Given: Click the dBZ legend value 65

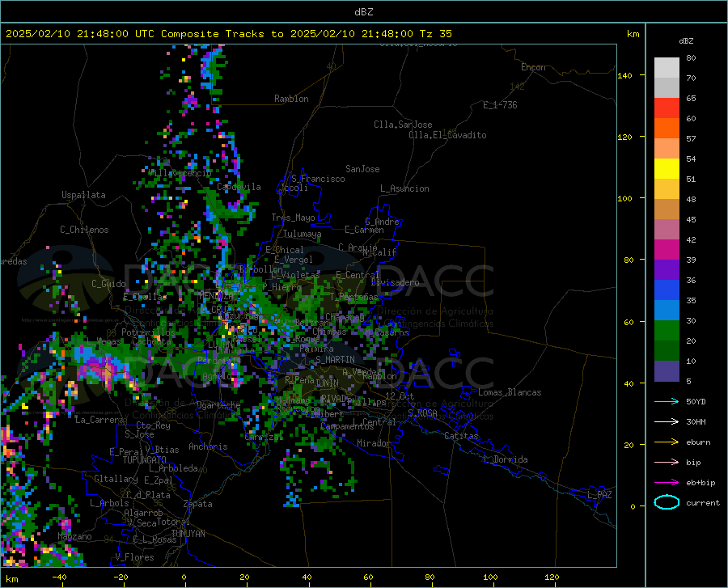Looking at the screenshot, I should [691, 99].
